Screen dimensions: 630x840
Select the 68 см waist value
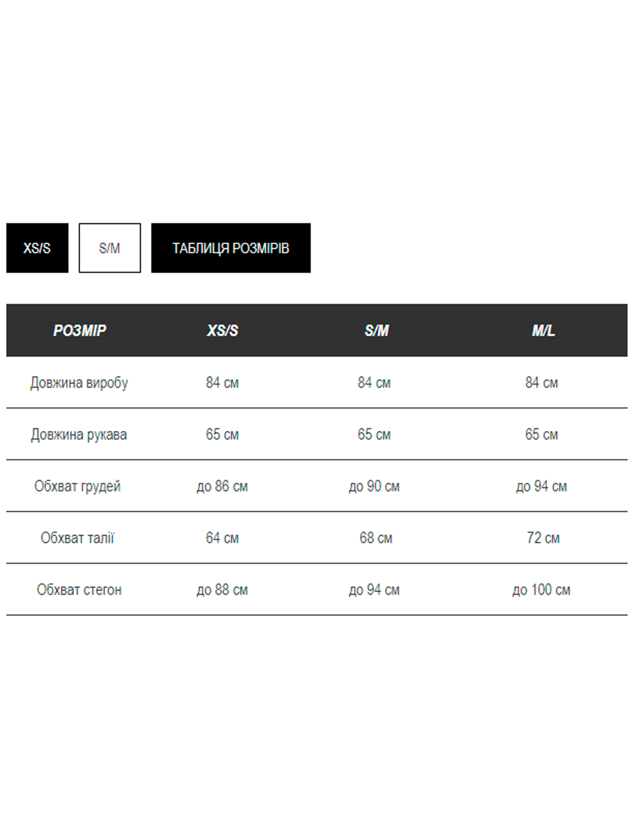(x=376, y=538)
